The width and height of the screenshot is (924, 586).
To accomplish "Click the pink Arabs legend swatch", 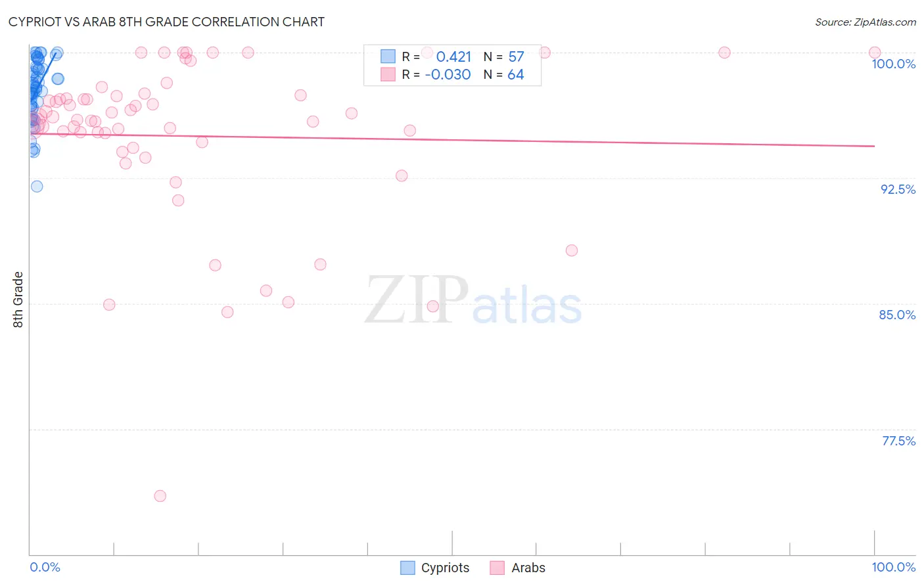I will (x=497, y=568).
